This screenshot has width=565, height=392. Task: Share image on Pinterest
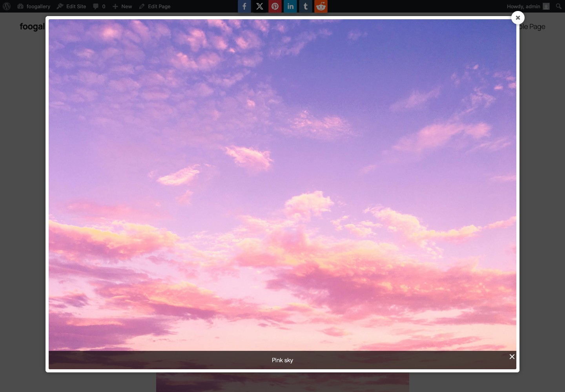[x=275, y=6]
